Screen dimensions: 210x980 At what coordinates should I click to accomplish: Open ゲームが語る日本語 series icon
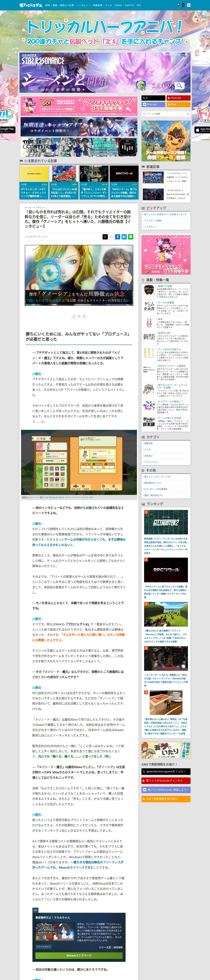[x=149, y=422]
